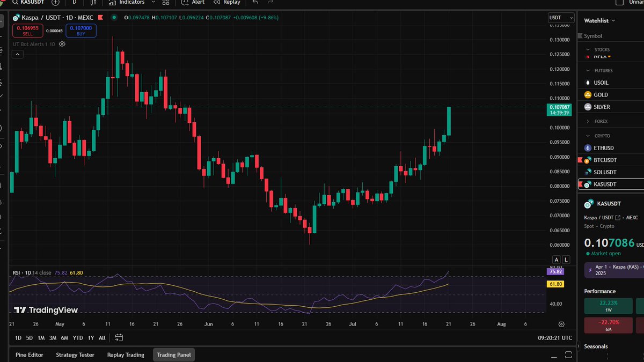The width and height of the screenshot is (644, 362).
Task: Set the range to 1Y
Action: click(91, 338)
